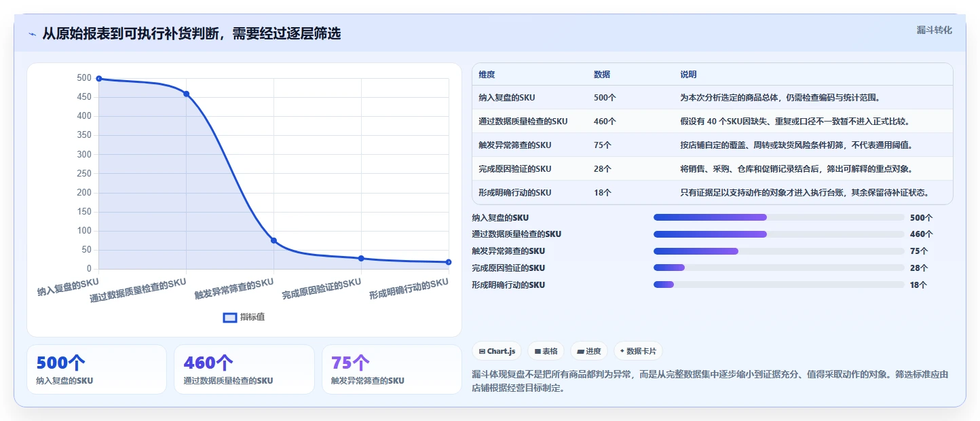The image size is (980, 421).
Task: Select the 数据卡片 tag
Action: click(638, 351)
